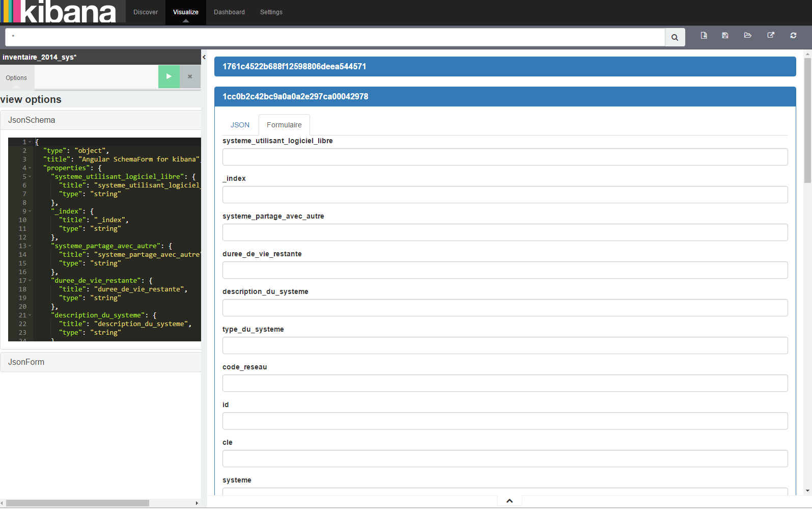Focus the main query search field
Screen dimensions: 812x509
pos(335,37)
